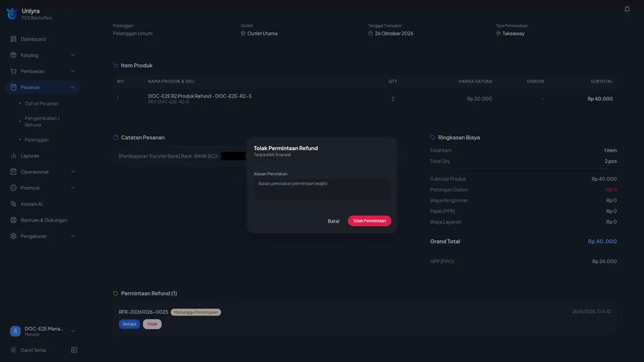Screen dimensions: 644x362
Task: Expand the Pengaturan menu chevron
Action: 72,236
